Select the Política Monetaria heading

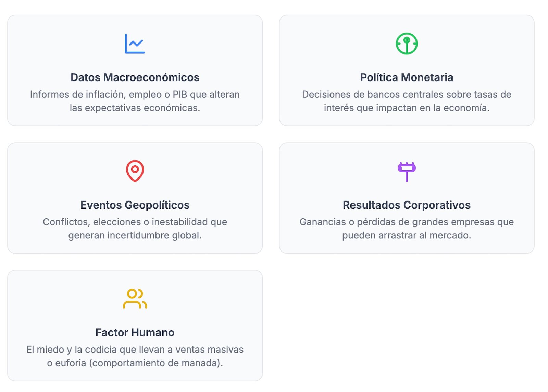407,77
